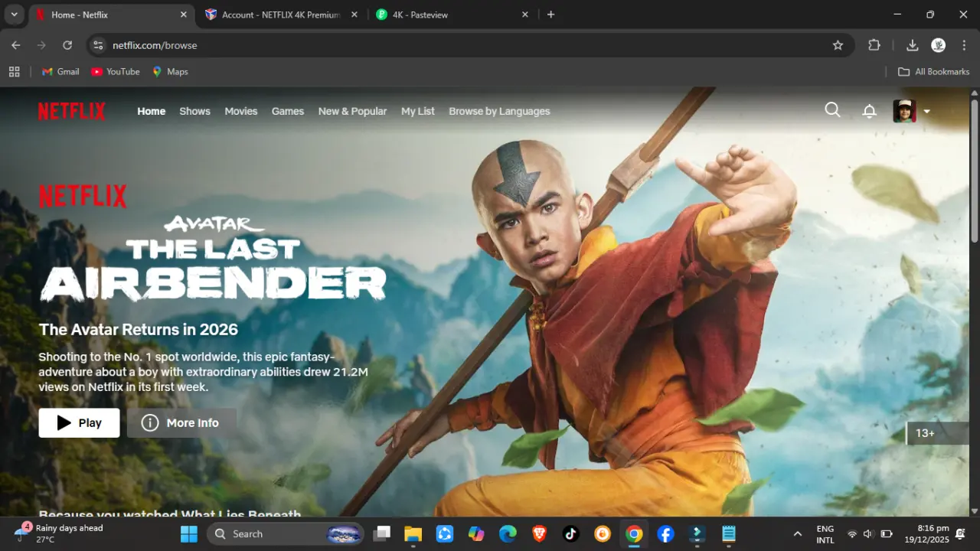Open the YouTube bookmark
Screen dimensions: 980x551
(x=116, y=71)
